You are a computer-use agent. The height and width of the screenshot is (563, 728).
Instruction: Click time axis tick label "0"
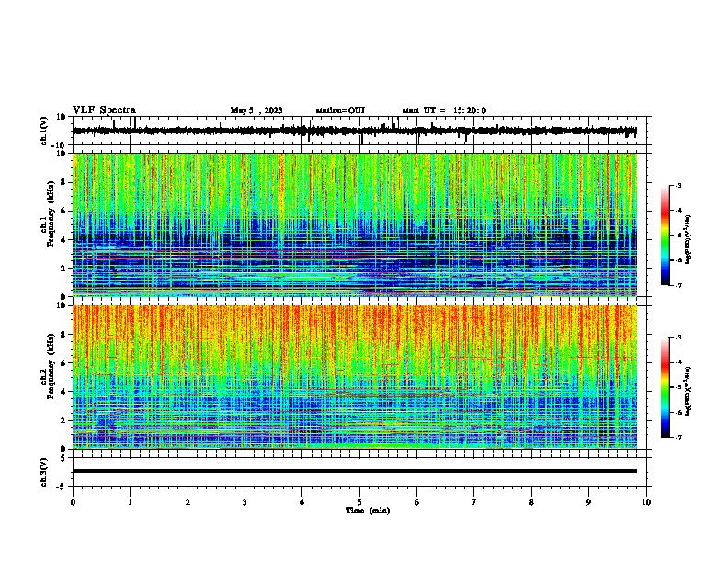73,502
